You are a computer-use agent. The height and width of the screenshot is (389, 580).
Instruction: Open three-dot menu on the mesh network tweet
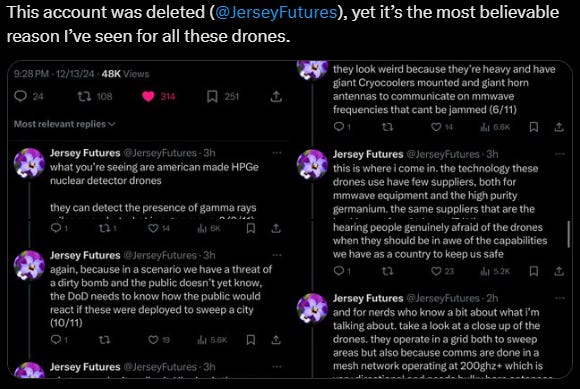[560, 298]
